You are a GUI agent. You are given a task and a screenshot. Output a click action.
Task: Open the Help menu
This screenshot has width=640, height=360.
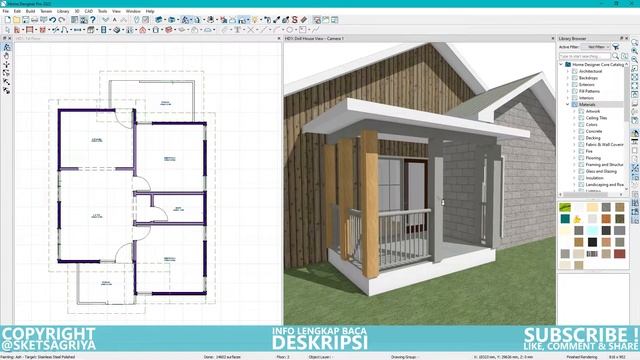150,11
